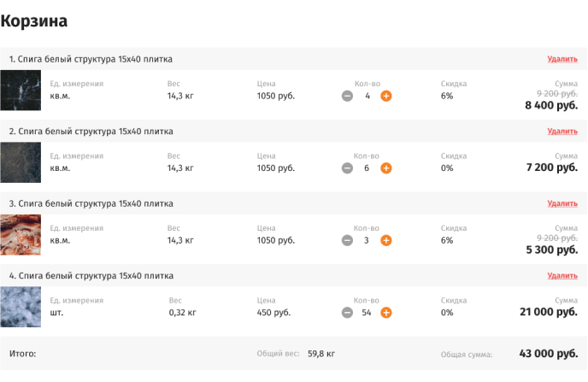
Task: Click crossed-out 9 200 руб. in item 1
Action: (557, 93)
